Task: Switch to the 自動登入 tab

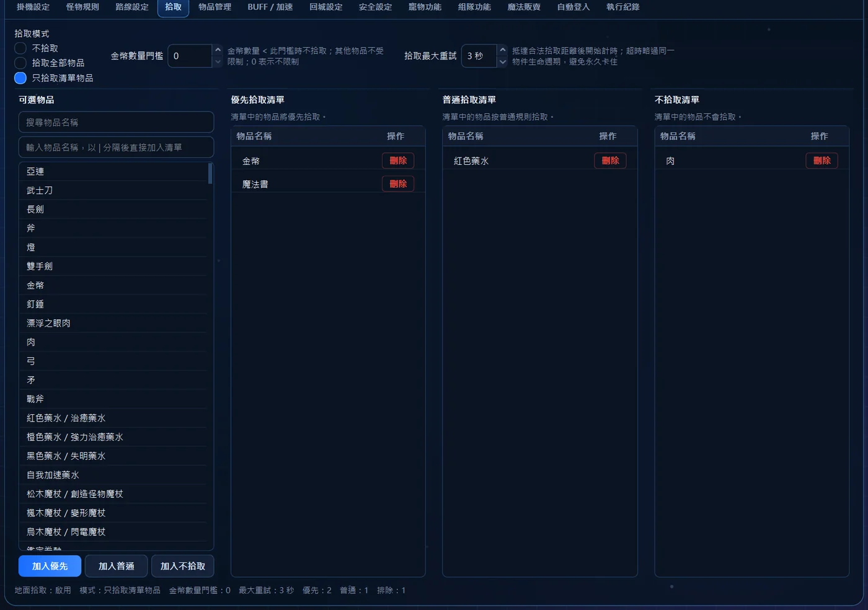Action: coord(573,7)
